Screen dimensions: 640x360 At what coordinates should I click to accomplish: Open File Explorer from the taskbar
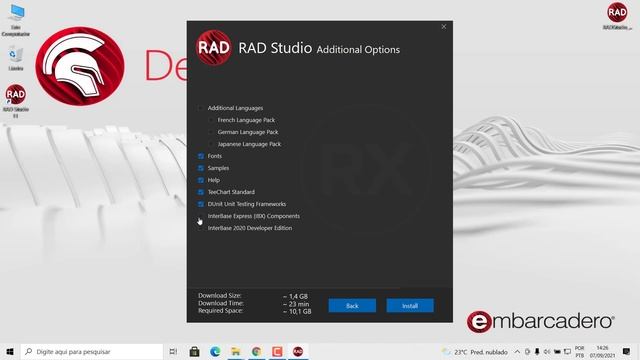click(x=236, y=351)
